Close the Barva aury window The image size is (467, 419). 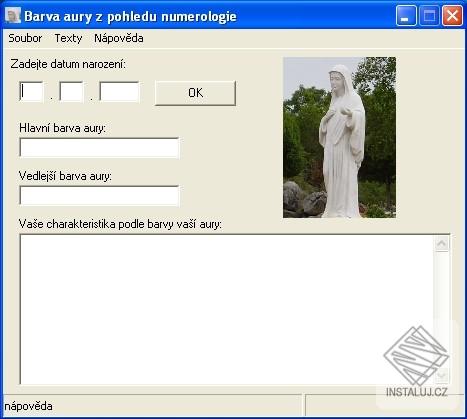click(x=452, y=16)
